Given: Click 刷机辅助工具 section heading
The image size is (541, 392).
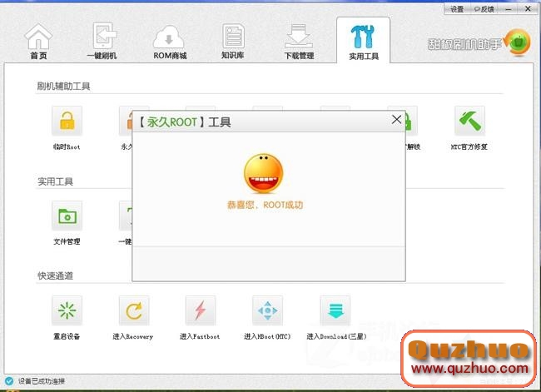Looking at the screenshot, I should click(63, 87).
